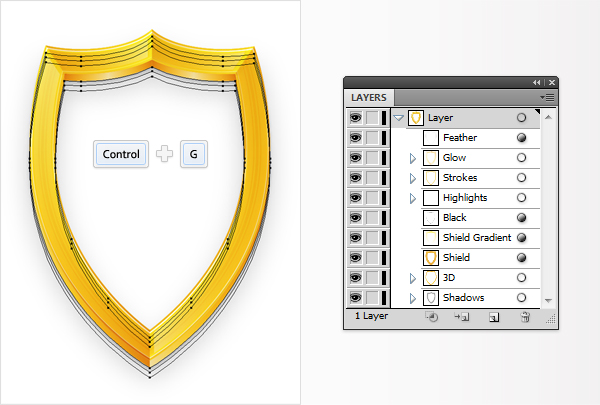Expand the Glow group
Viewport: 600px width, 405px height.
pyautogui.click(x=412, y=158)
